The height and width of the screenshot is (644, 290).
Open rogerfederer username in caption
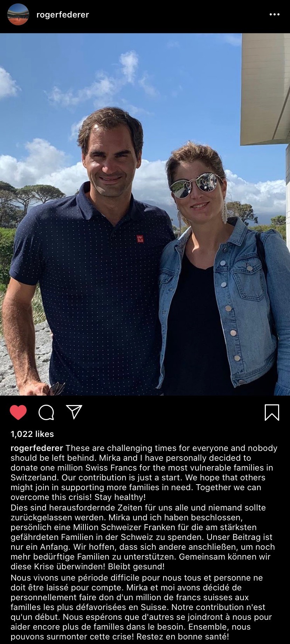click(37, 448)
